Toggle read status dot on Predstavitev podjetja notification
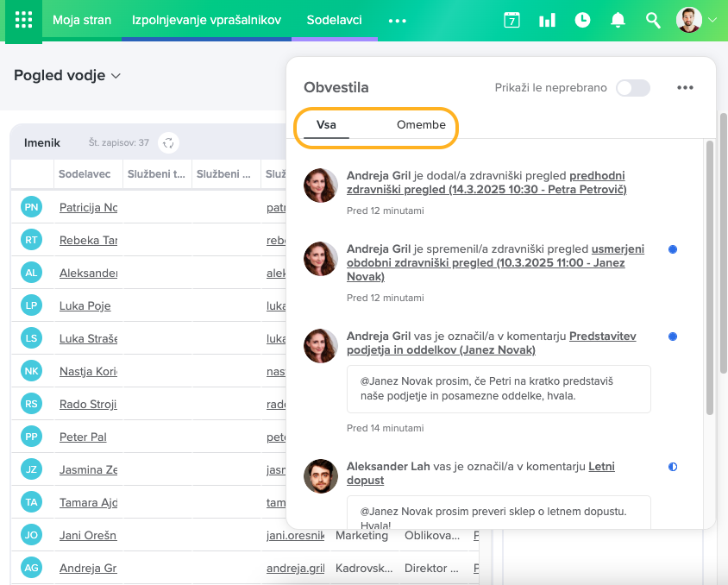The image size is (728, 585). tap(673, 337)
